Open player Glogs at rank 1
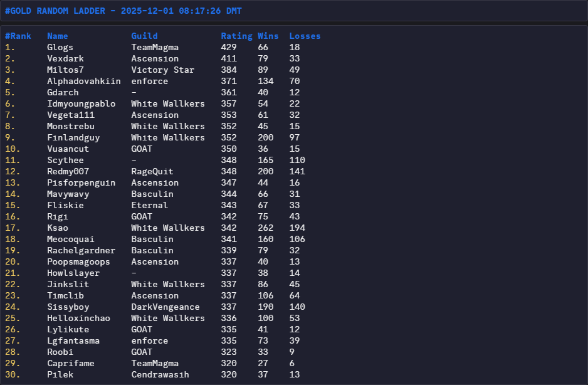The image size is (588, 385). pyautogui.click(x=60, y=47)
